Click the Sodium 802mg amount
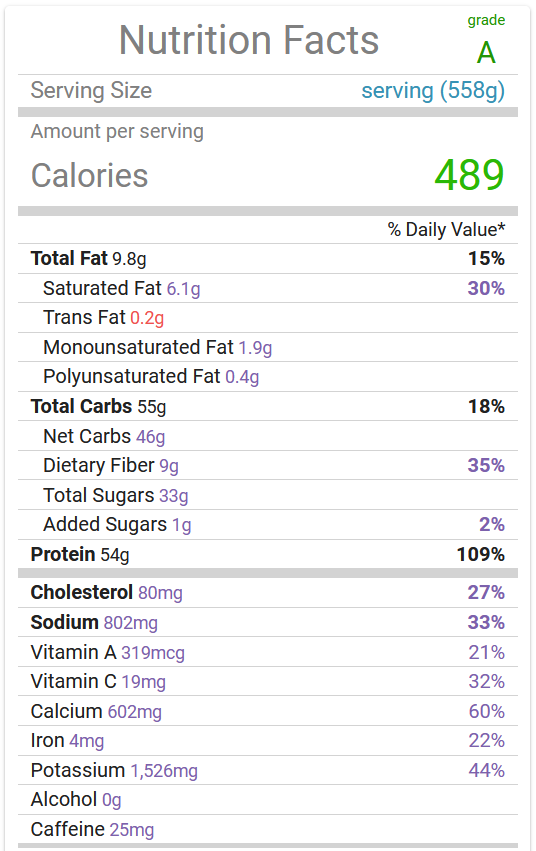The width and height of the screenshot is (536, 851). [131, 623]
